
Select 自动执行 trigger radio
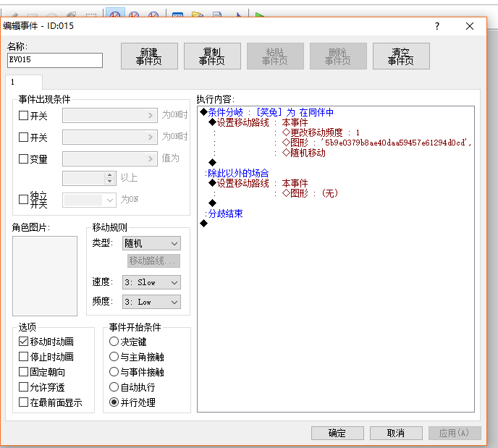(x=114, y=387)
